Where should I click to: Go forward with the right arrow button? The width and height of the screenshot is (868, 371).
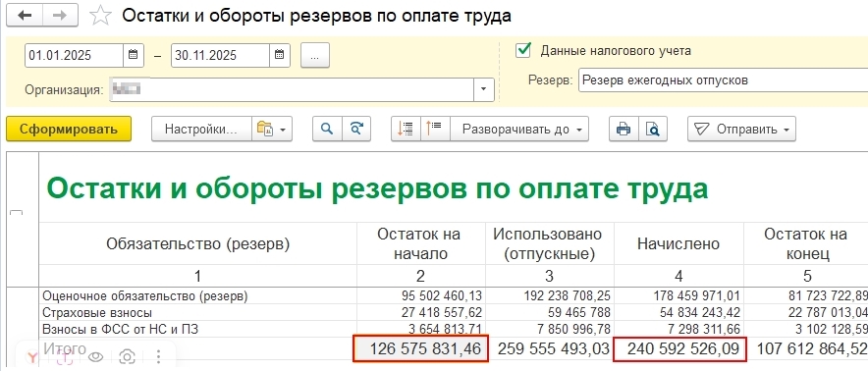pyautogui.click(x=60, y=16)
